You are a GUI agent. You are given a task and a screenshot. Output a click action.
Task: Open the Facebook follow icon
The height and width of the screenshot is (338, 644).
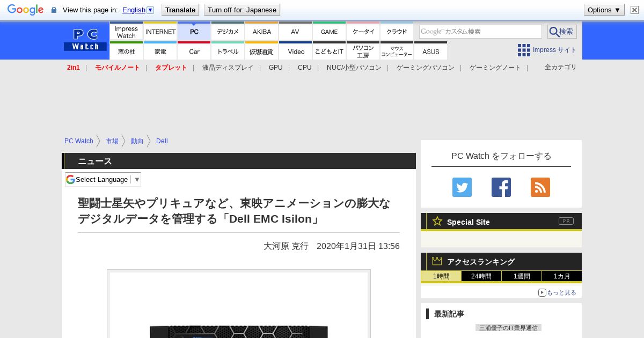(501, 187)
